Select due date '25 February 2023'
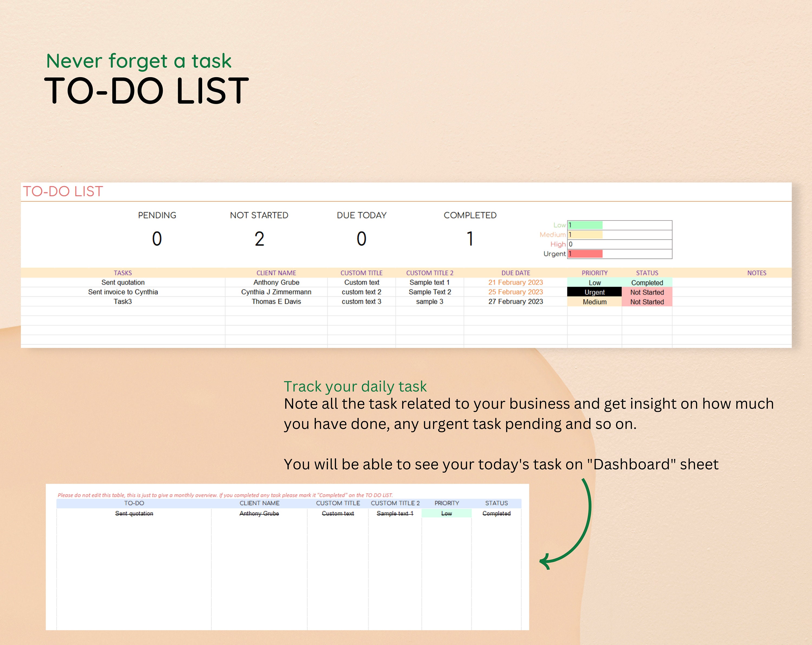This screenshot has height=645, width=812. click(x=516, y=292)
